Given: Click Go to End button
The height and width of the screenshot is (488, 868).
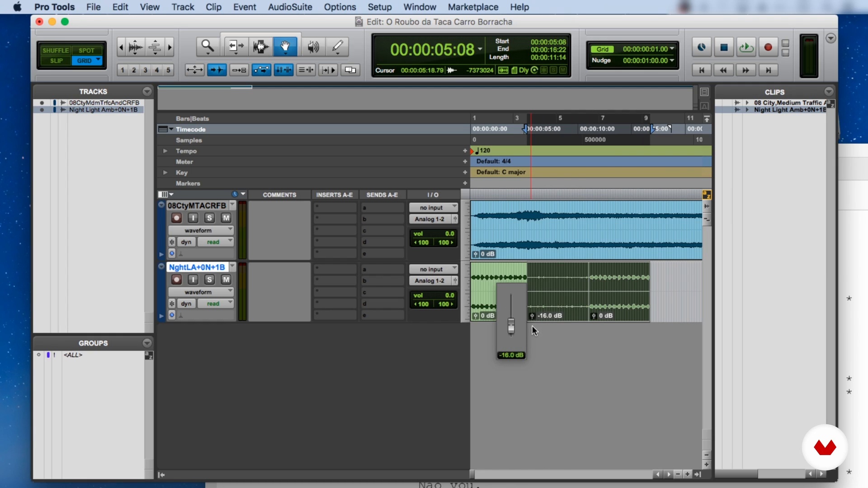Looking at the screenshot, I should (x=768, y=70).
